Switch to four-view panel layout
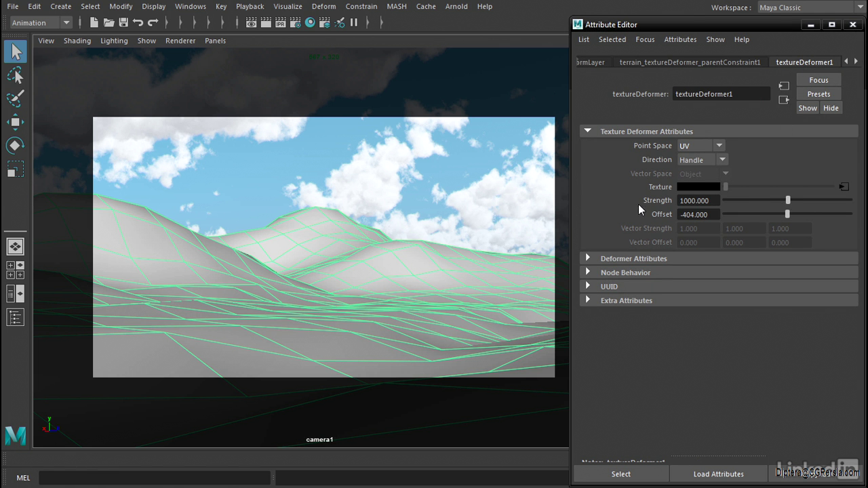868x488 pixels. (x=16, y=270)
